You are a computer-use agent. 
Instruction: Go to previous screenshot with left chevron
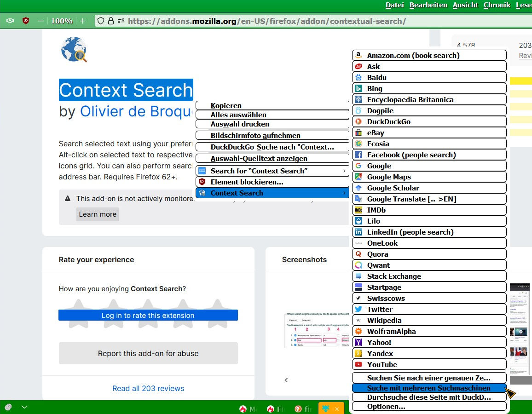click(286, 380)
